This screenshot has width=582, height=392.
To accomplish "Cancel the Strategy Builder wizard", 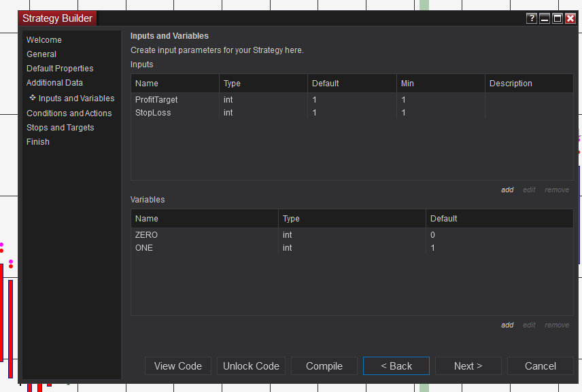I will 541,366.
